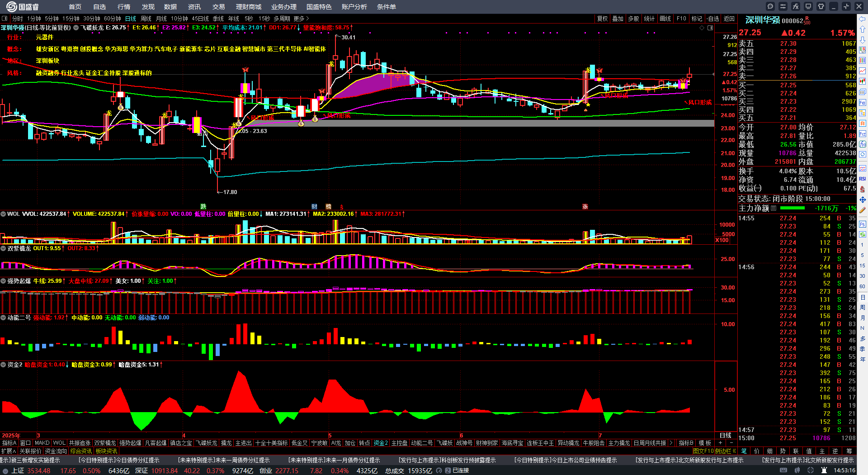Click the 深圳华强 stock name header

[762, 20]
